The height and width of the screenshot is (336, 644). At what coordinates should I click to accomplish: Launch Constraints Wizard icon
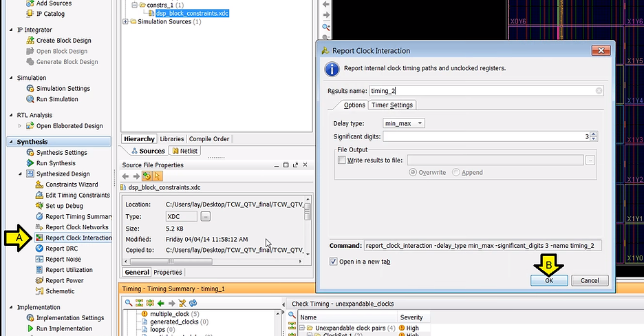[x=39, y=185]
